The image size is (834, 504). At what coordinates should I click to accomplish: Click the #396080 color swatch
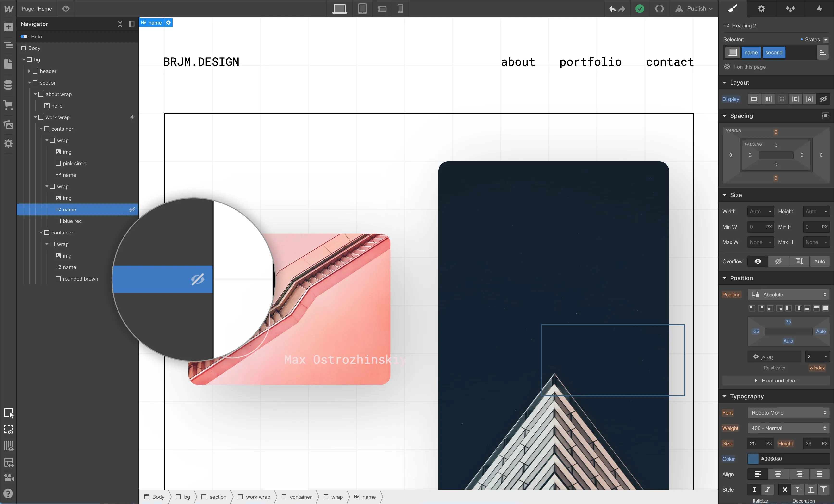[x=753, y=459]
